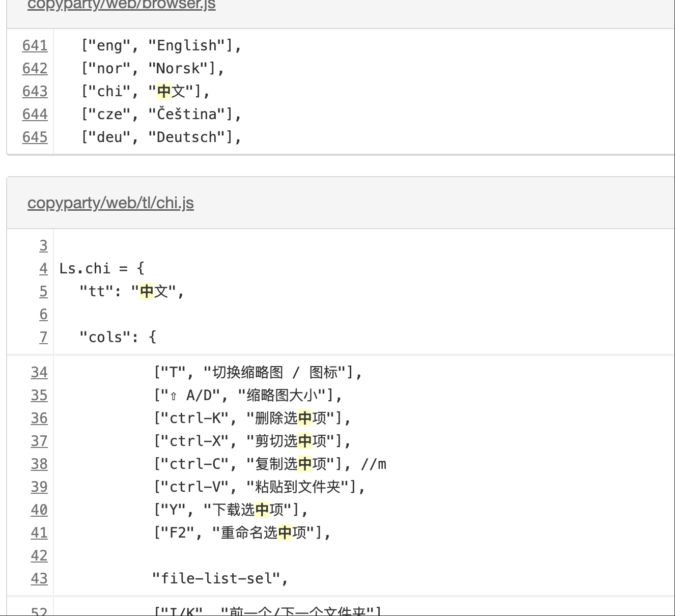Jump to line 5 "tt" entry
This screenshot has height=616, width=675.
pos(44,291)
